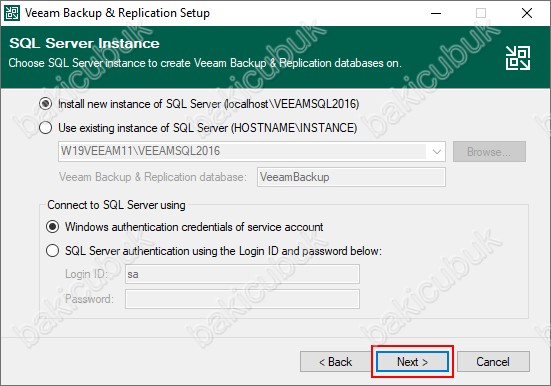Click the window title 'Veeam Backup & Replication Setup'
551x386 pixels.
point(117,13)
